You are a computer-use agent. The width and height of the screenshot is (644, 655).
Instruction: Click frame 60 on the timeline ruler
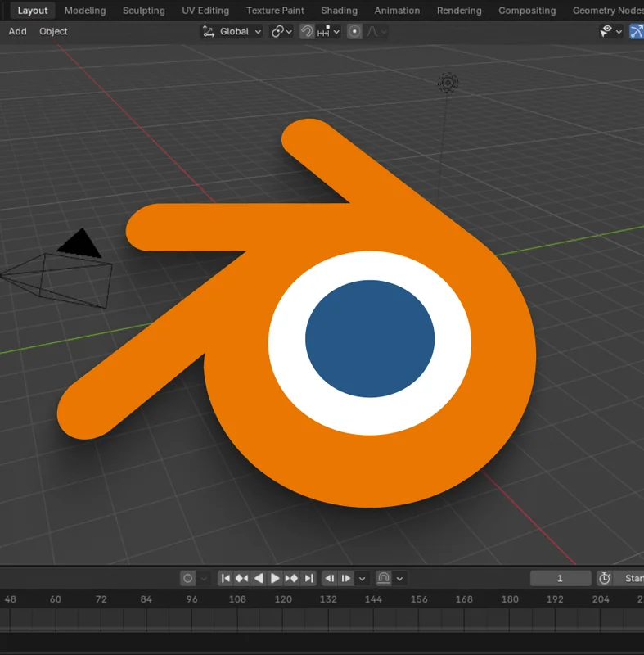pos(56,599)
